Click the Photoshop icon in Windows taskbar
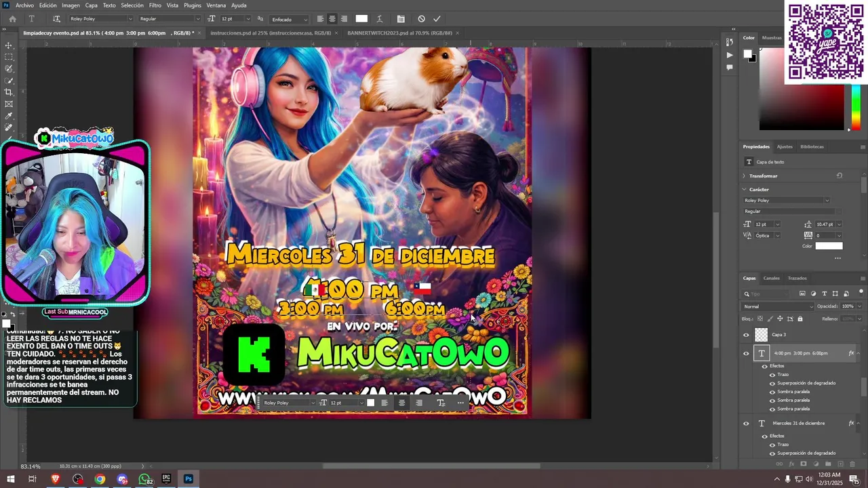Screen dimensions: 868x488 coord(189,479)
